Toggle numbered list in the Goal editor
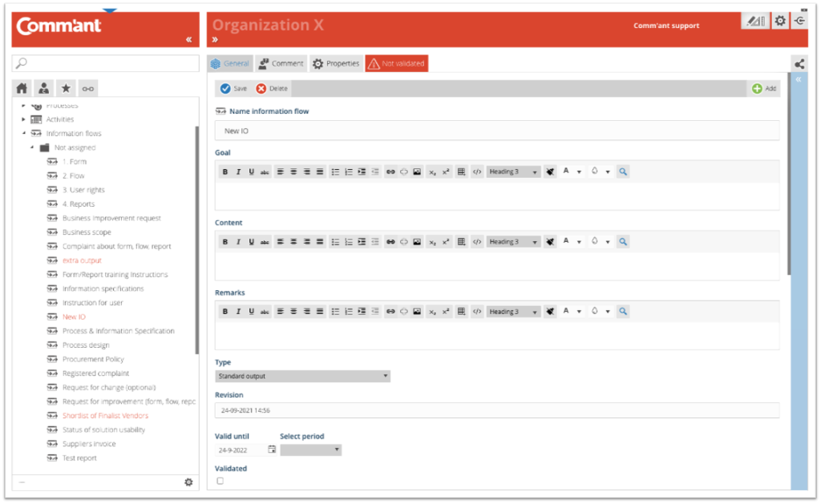The width and height of the screenshot is (821, 504). (x=348, y=171)
